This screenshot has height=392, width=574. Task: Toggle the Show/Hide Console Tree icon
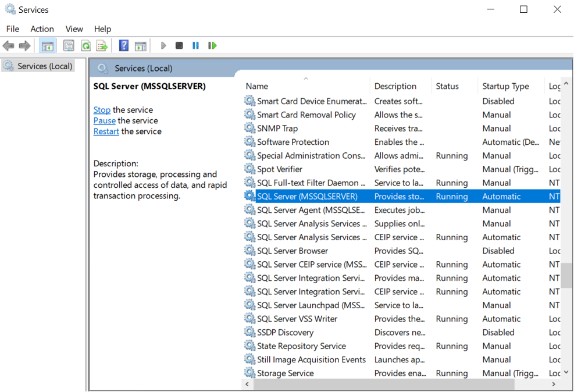click(x=48, y=46)
